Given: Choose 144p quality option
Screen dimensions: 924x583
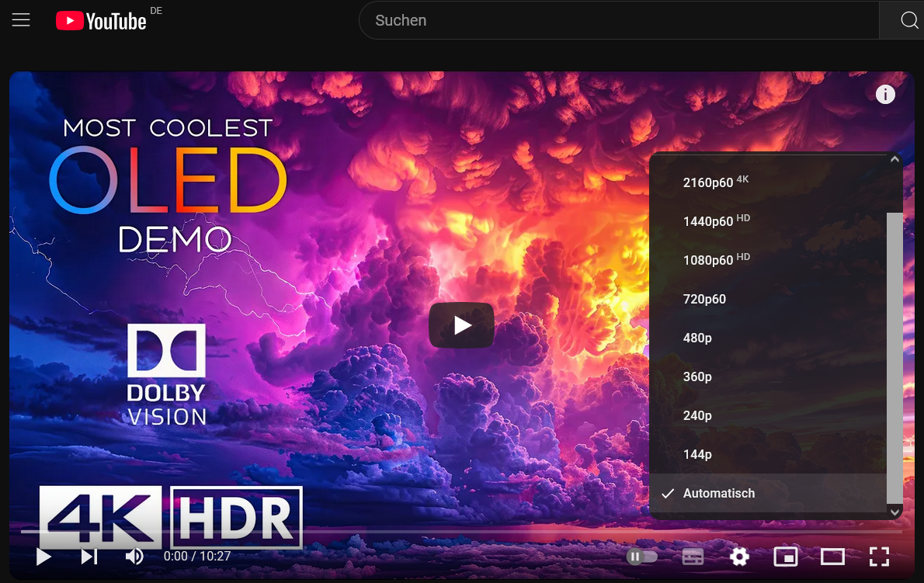Looking at the screenshot, I should pyautogui.click(x=768, y=454).
